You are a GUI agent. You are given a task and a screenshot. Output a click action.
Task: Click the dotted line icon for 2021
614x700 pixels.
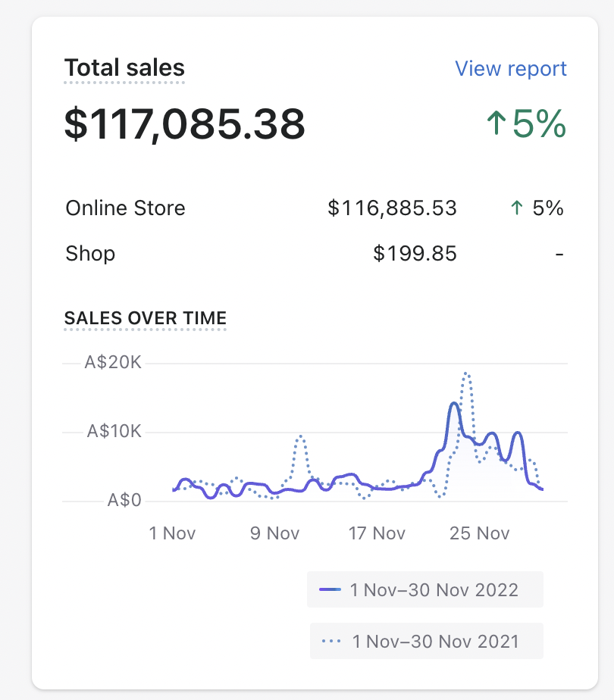point(332,642)
